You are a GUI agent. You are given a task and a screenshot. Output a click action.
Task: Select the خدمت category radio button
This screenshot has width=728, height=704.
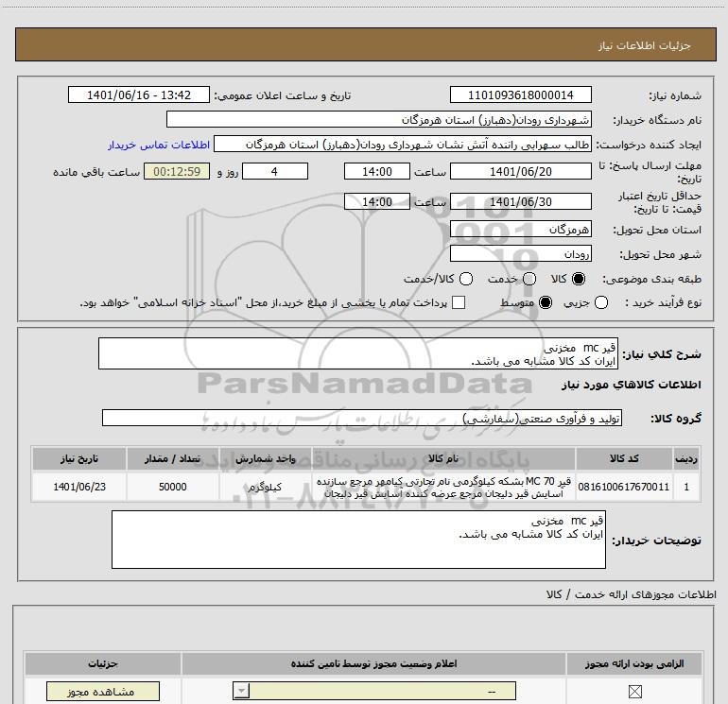529,279
